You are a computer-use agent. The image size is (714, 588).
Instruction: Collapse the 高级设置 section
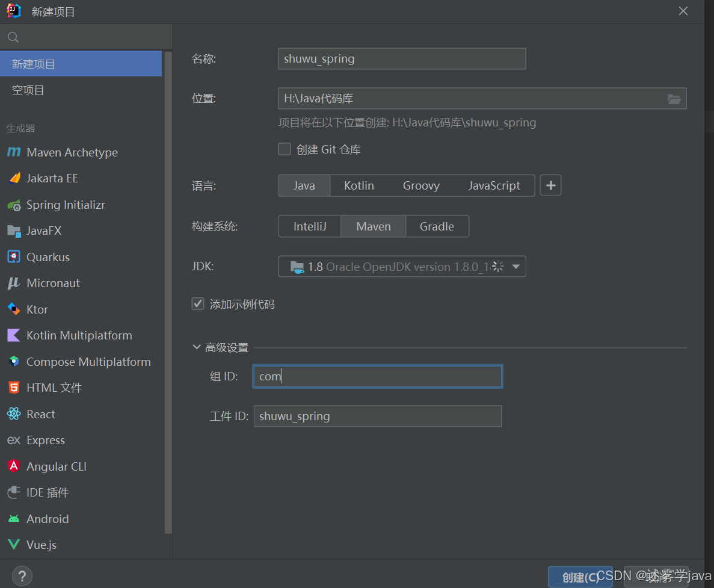point(197,347)
